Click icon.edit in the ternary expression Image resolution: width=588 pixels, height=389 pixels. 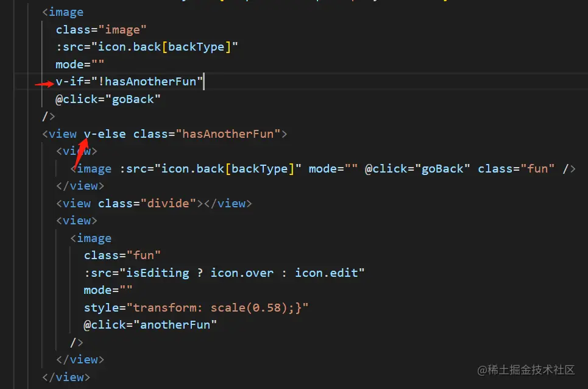coord(326,273)
